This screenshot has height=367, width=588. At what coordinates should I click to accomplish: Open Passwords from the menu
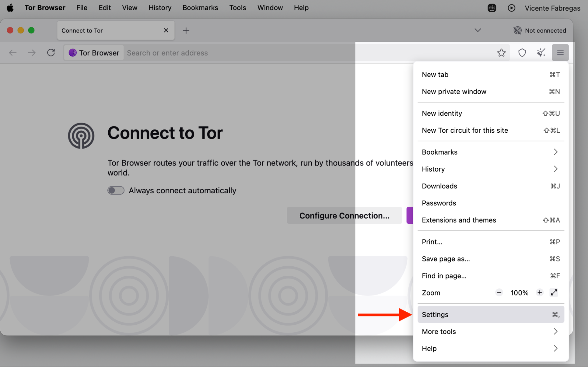(x=491, y=203)
